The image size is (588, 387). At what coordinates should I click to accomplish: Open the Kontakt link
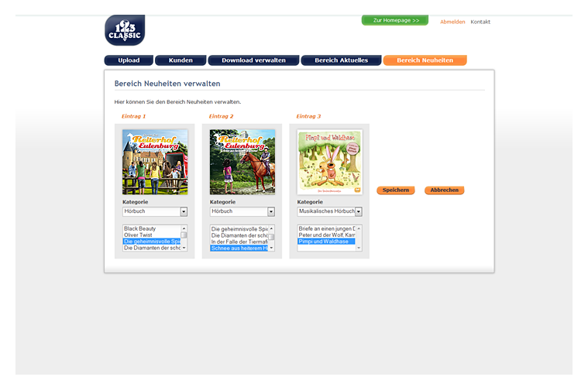pos(480,22)
